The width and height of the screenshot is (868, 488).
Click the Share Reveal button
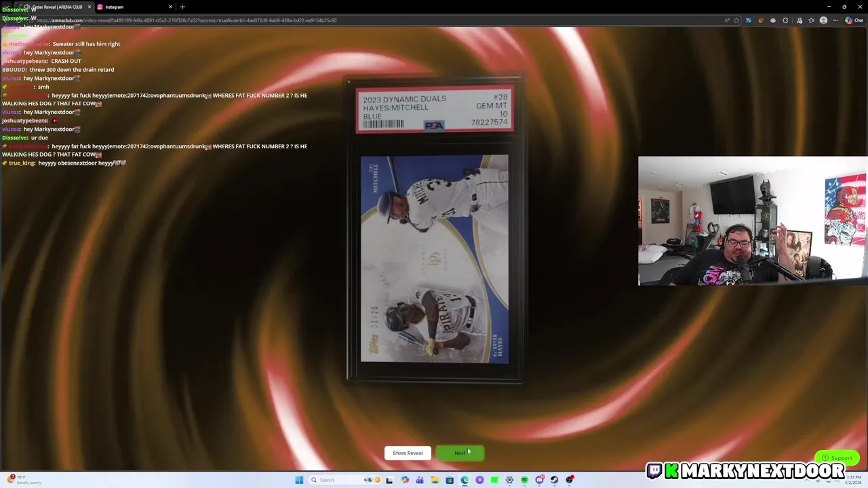408,453
